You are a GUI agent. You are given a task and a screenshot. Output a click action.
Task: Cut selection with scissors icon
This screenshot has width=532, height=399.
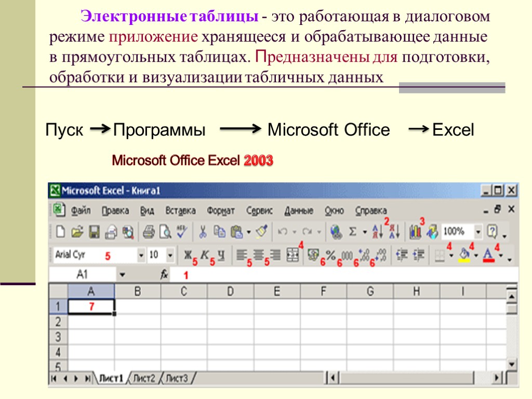pyautogui.click(x=203, y=232)
